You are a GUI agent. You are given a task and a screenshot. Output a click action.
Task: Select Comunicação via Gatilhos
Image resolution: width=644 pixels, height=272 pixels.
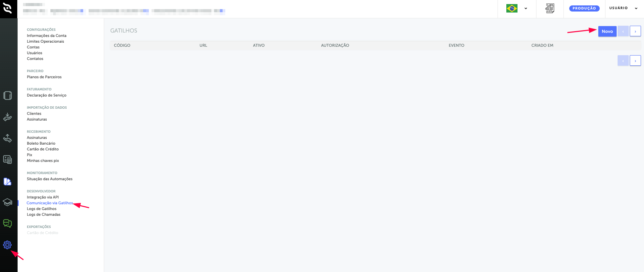[x=50, y=203]
